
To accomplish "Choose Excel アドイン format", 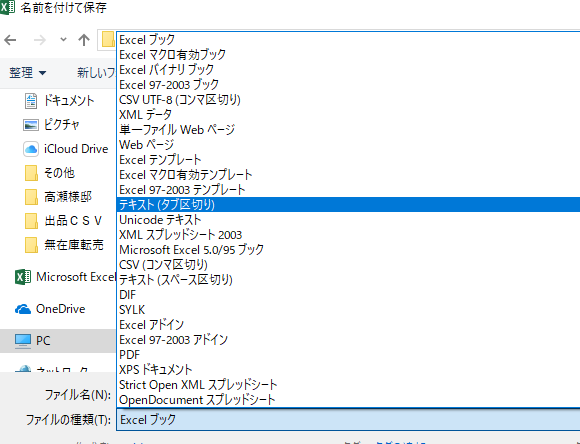I will [x=348, y=325].
